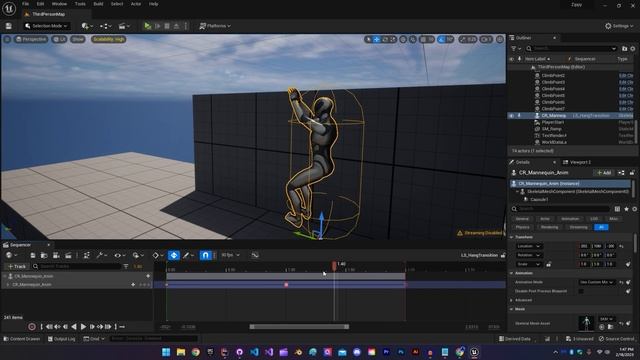
Task: Toggle Outliner eye column header
Action: 511,59
